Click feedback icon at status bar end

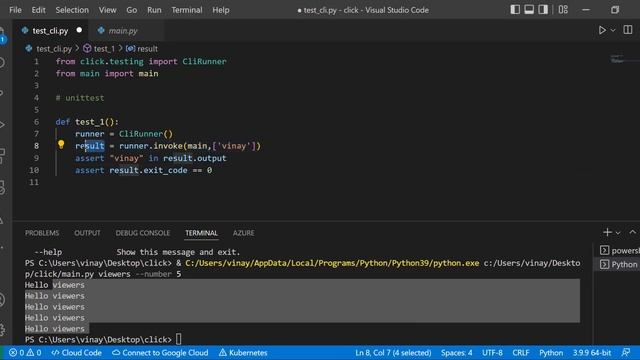pos(626,353)
